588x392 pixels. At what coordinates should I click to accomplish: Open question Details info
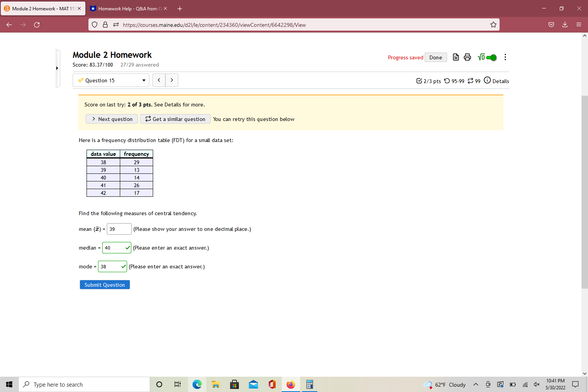pos(497,81)
